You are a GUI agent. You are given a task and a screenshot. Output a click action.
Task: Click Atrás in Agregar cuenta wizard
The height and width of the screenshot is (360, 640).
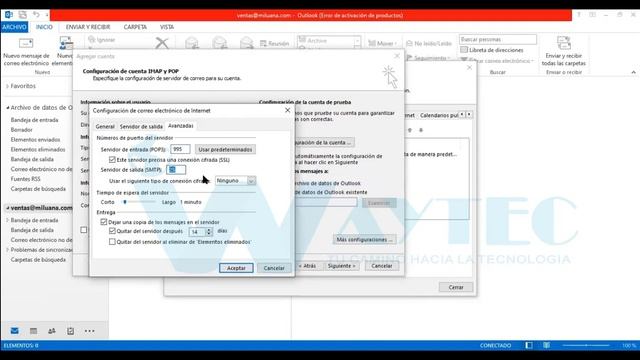309,266
